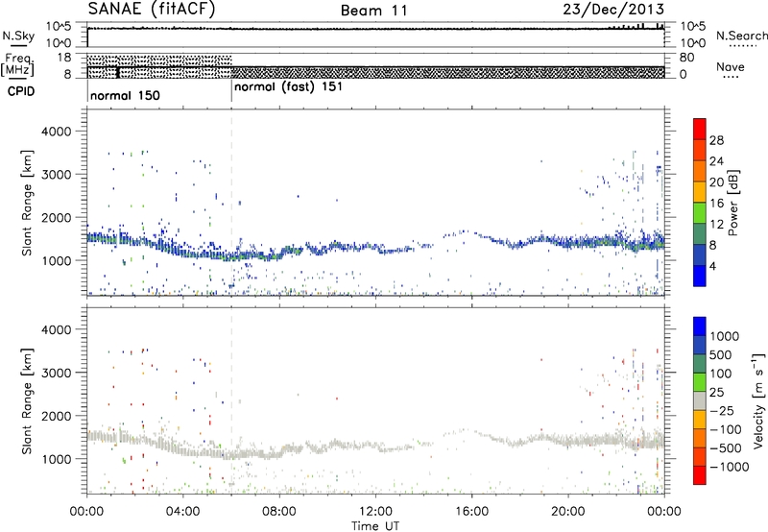The image size is (768, 532).
Task: Click the '12:00' time axis tick label
Action: tap(375, 512)
